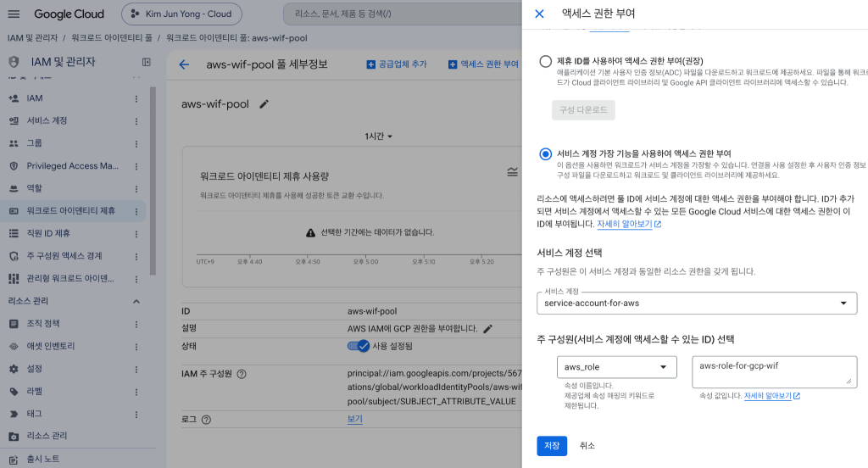Go to 워크로드 아이덴티티 풀 breadcrumb
Image resolution: width=868 pixels, height=468 pixels.
112,37
